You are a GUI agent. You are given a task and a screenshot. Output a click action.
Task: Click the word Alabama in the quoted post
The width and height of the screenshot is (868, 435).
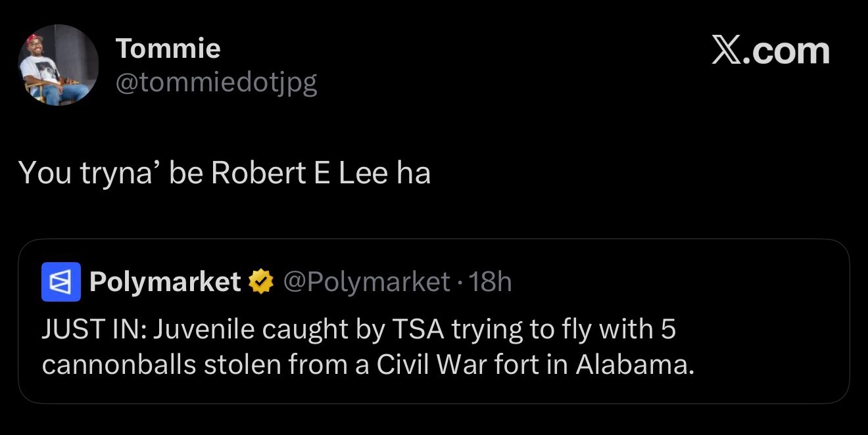635,365
